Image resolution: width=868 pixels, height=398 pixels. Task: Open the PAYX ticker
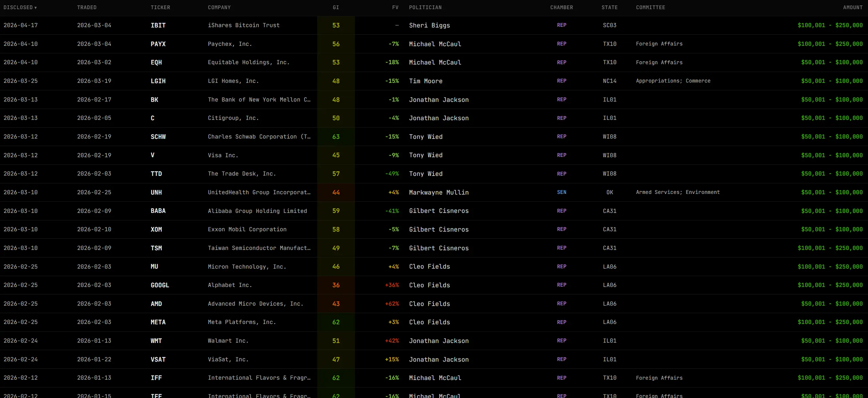[158, 44]
